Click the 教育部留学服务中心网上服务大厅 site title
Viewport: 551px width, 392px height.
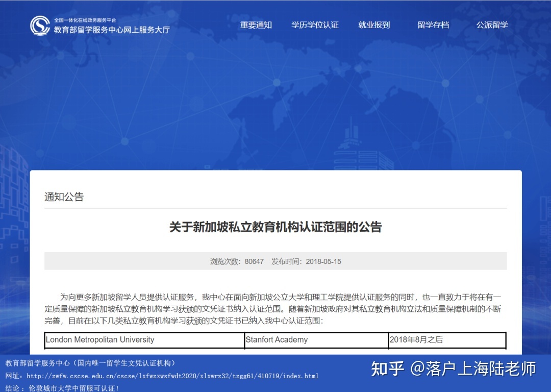112,30
